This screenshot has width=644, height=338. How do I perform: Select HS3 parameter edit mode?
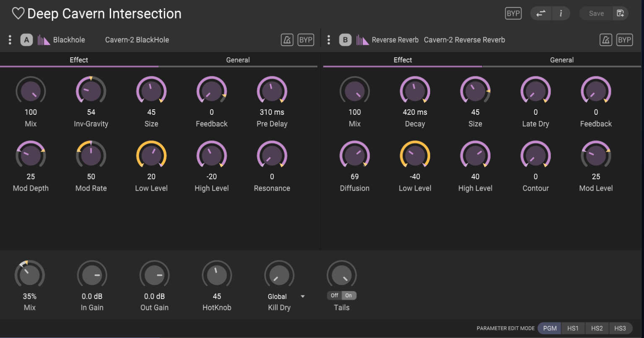pos(620,328)
